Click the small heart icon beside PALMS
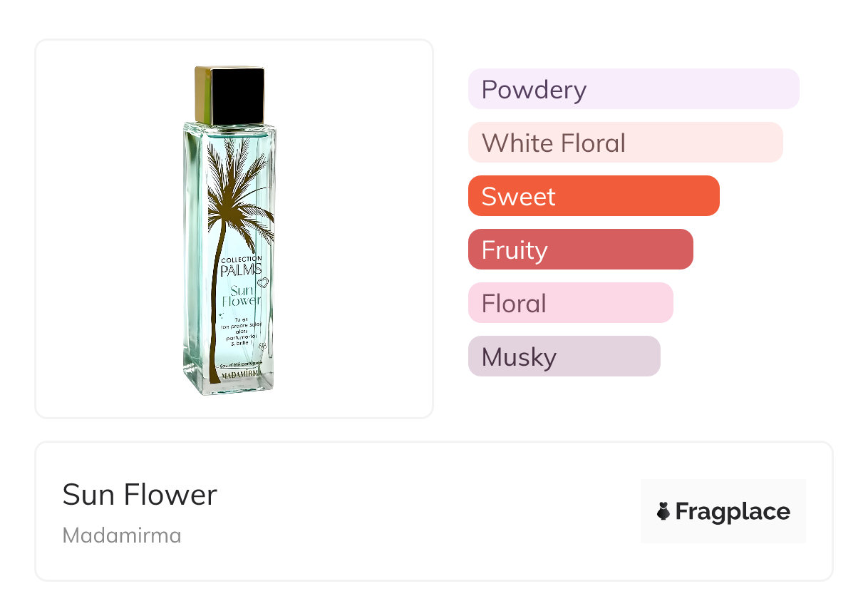The width and height of the screenshot is (868, 616). pyautogui.click(x=262, y=282)
